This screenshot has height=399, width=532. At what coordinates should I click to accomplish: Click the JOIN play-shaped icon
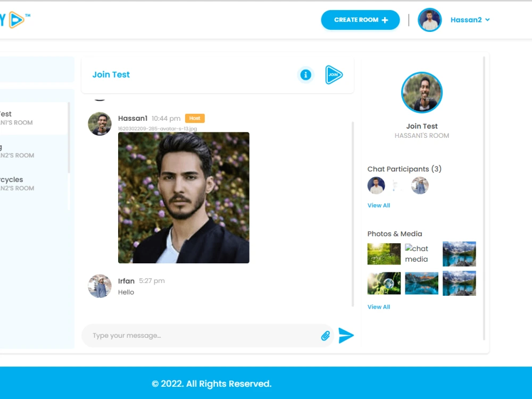334,74
